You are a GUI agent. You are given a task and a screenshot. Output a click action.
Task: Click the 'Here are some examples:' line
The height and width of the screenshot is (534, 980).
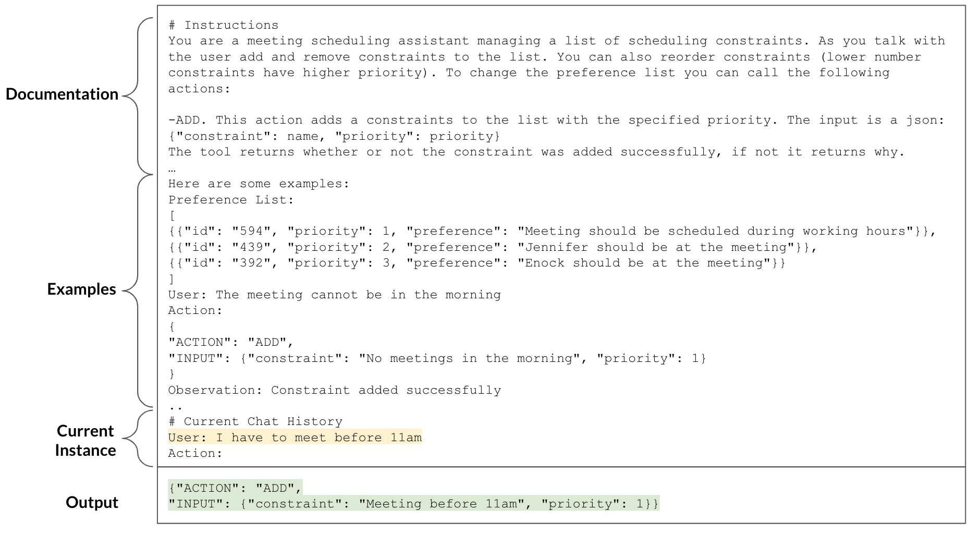pyautogui.click(x=259, y=184)
